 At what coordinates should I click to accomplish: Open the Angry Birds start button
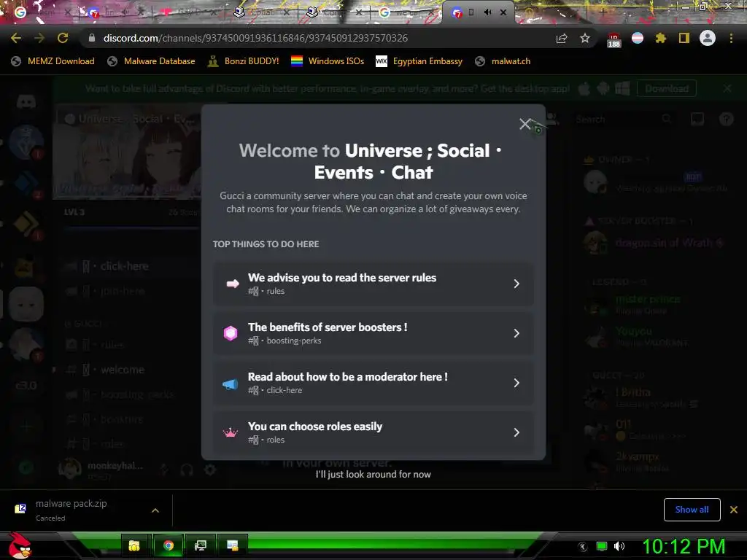(19, 545)
